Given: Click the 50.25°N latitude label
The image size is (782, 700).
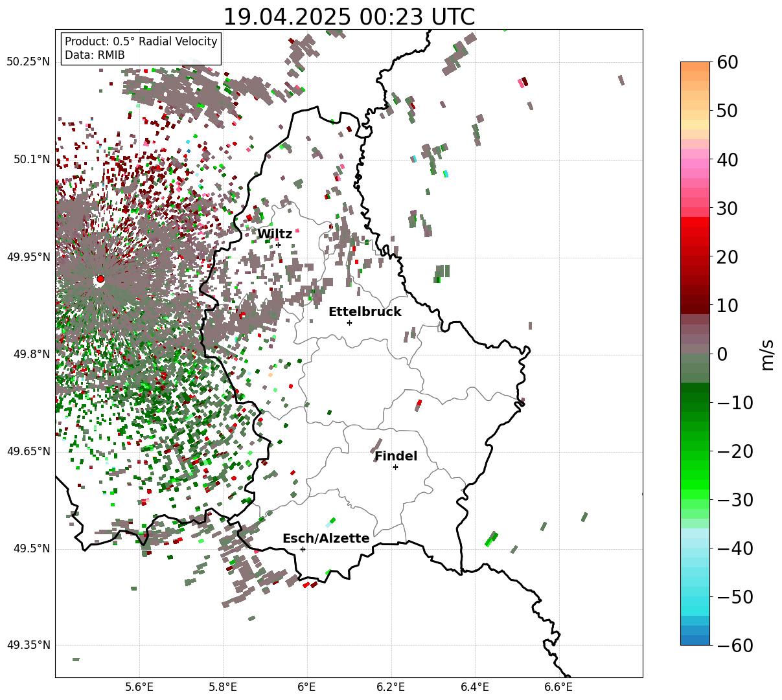Looking at the screenshot, I should click(28, 62).
